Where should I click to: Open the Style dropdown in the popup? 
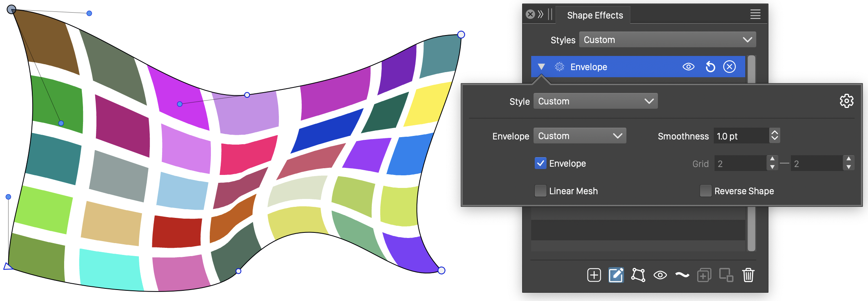(595, 101)
